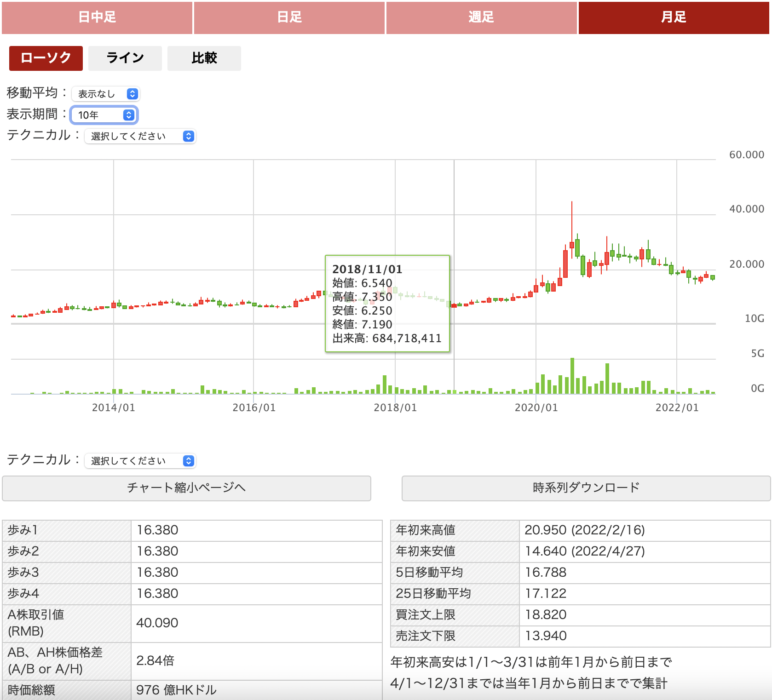Open the 移動平均 dropdown showing 表示なし
The width and height of the screenshot is (772, 700).
(x=106, y=94)
